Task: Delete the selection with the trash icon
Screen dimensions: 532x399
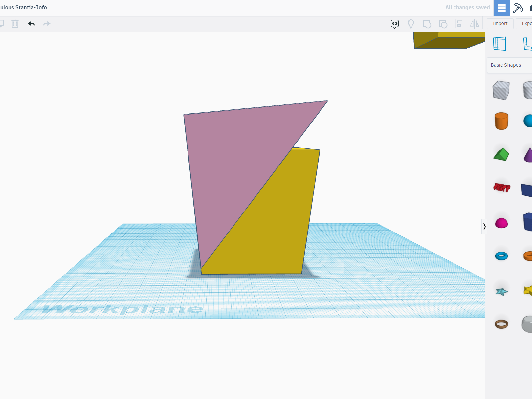Action: pyautogui.click(x=15, y=24)
